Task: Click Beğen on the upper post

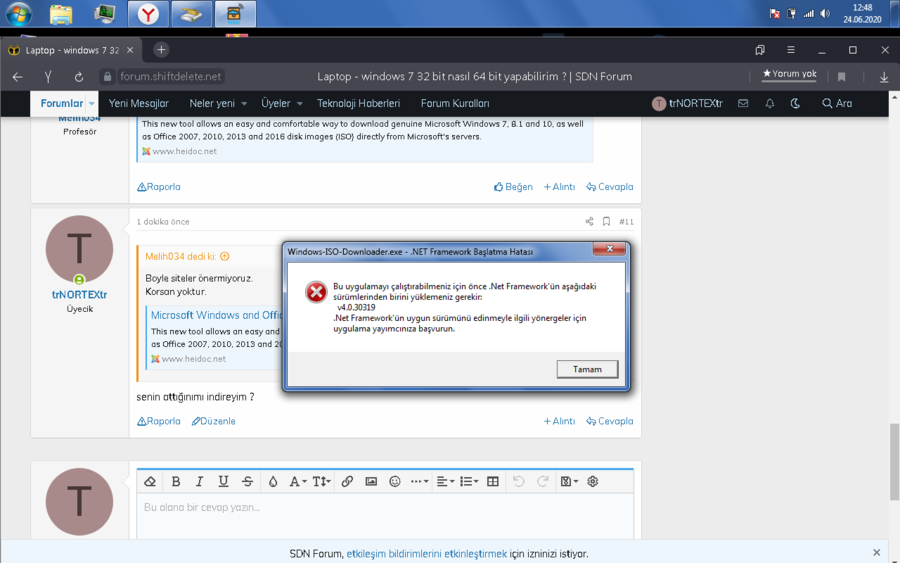Action: coord(513,187)
